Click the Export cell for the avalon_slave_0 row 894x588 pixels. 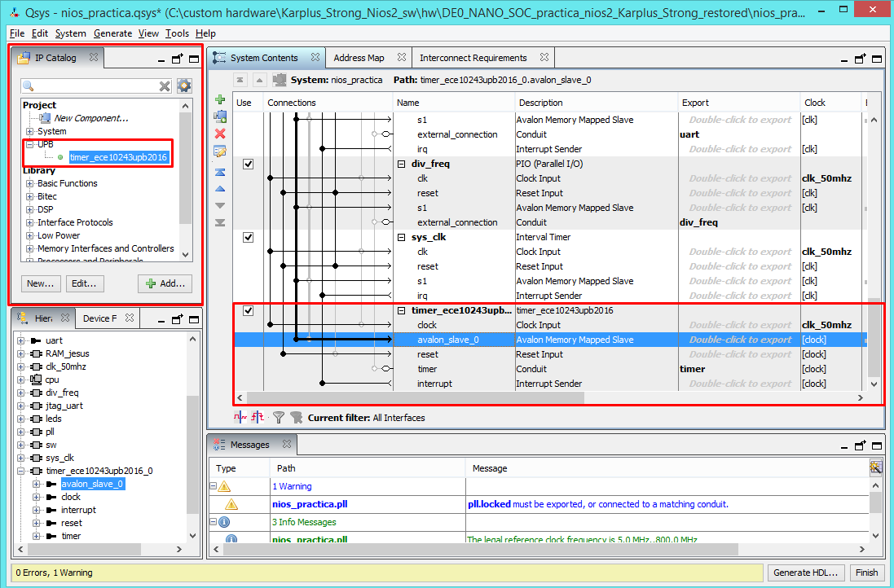tap(739, 340)
